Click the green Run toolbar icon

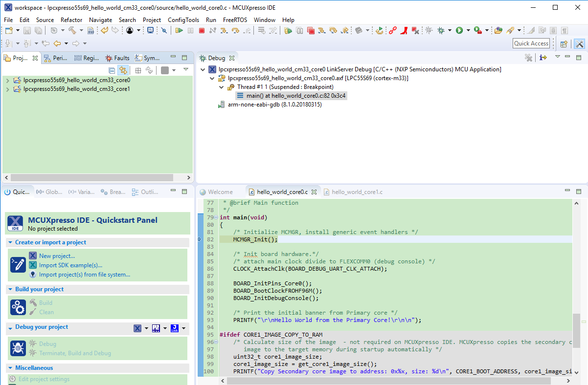(459, 30)
